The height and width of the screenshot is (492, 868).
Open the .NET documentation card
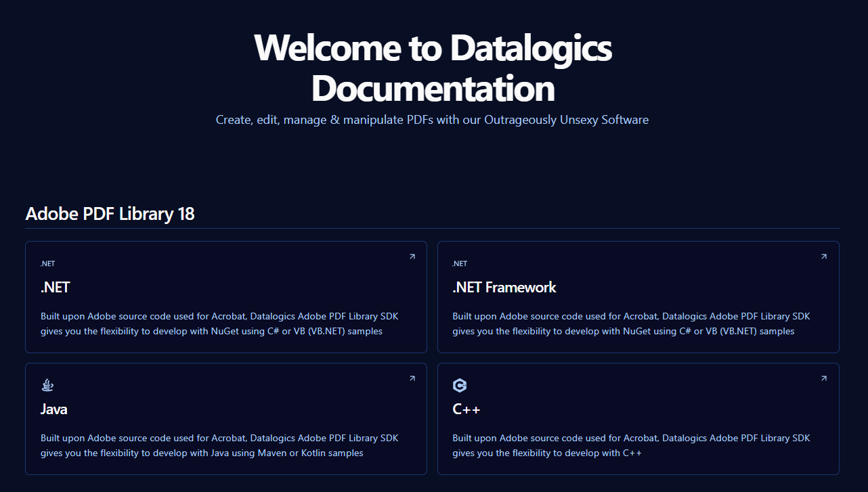[225, 297]
